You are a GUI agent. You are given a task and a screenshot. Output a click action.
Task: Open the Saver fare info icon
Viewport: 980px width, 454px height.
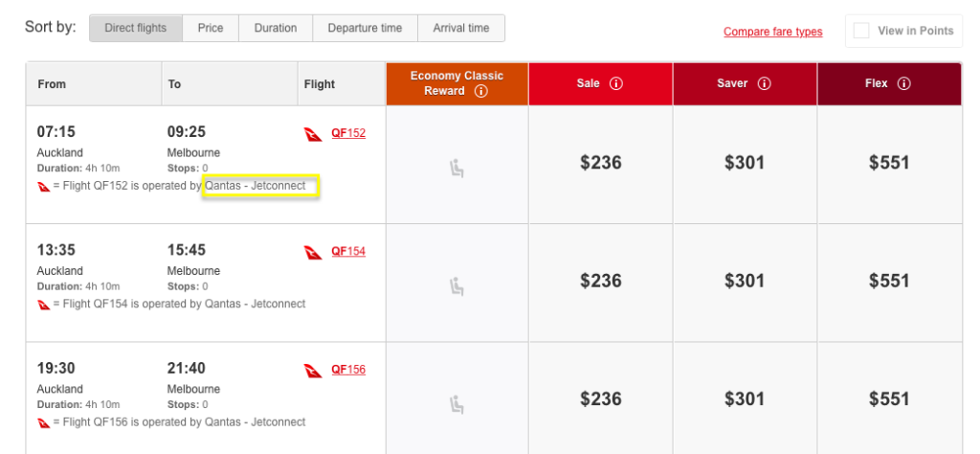[764, 83]
